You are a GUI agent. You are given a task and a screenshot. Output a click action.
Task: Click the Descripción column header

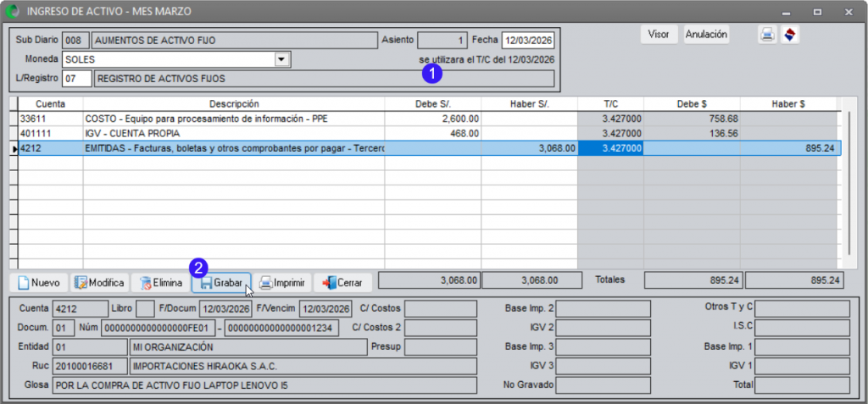(234, 103)
